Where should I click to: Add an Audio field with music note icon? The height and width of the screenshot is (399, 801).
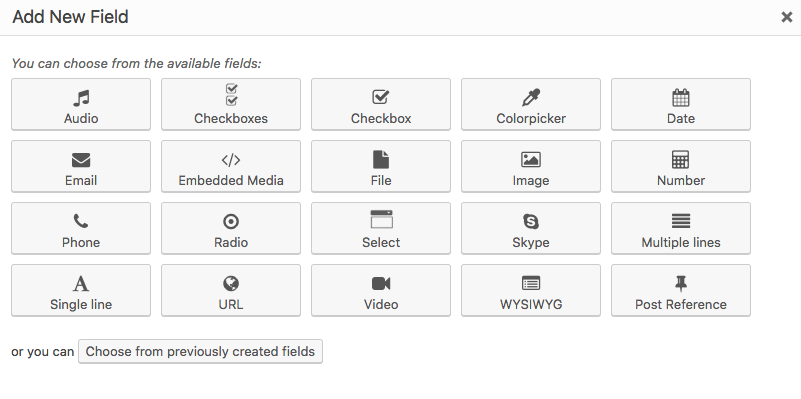(81, 104)
